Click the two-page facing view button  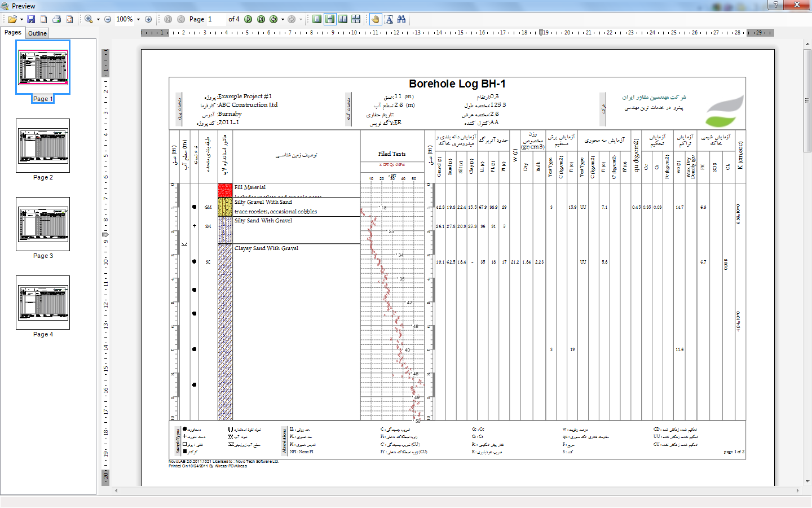[343, 19]
